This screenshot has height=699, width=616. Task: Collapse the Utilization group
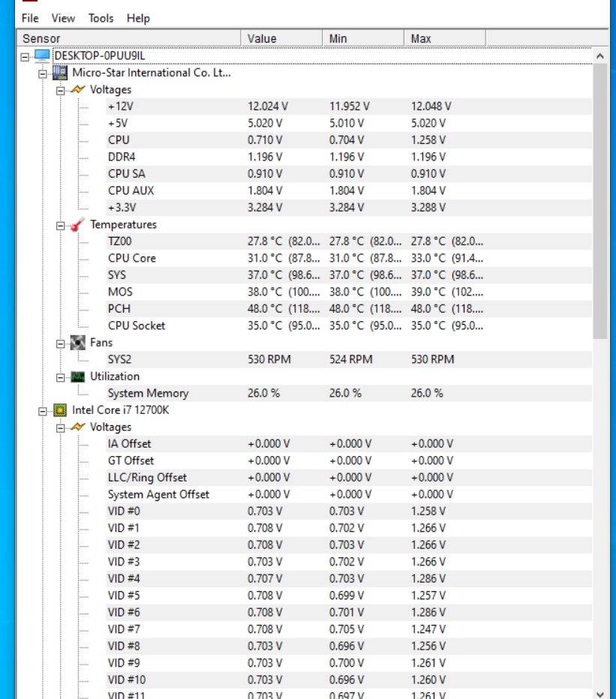tap(60, 377)
